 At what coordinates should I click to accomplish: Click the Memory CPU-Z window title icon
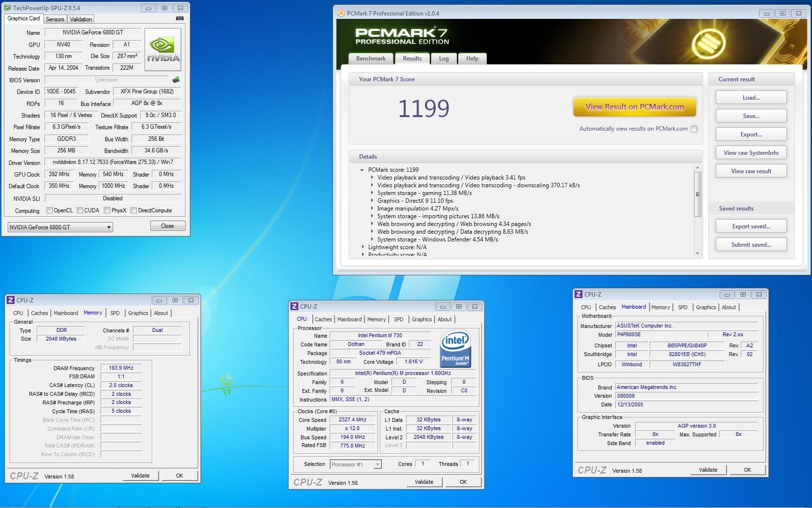pyautogui.click(x=11, y=300)
